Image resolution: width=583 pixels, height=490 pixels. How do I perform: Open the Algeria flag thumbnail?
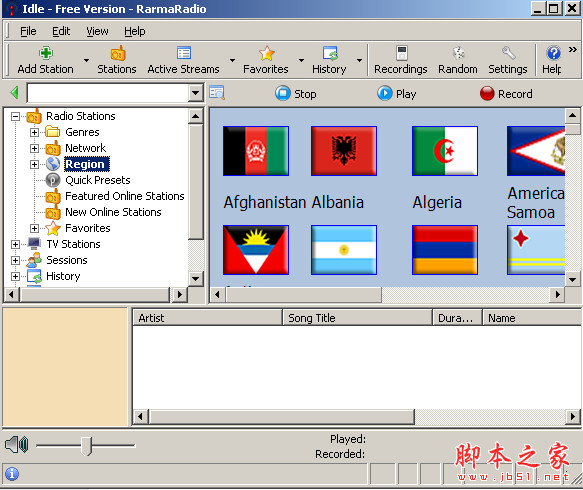(445, 151)
